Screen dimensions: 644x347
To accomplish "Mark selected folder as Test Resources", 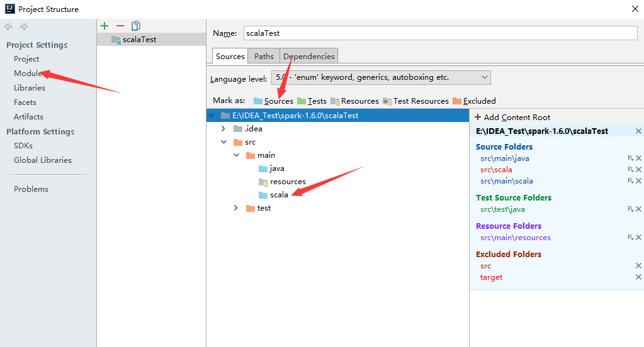I will [x=415, y=101].
